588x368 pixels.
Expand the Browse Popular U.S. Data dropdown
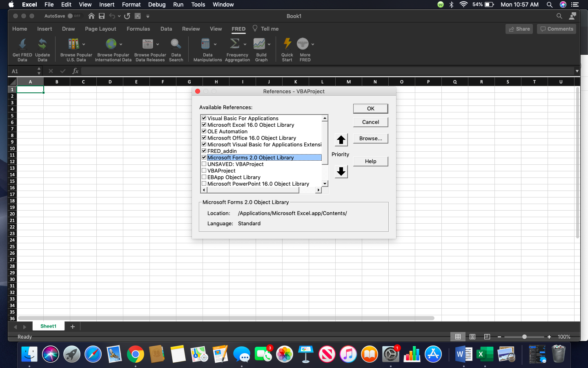tap(84, 44)
